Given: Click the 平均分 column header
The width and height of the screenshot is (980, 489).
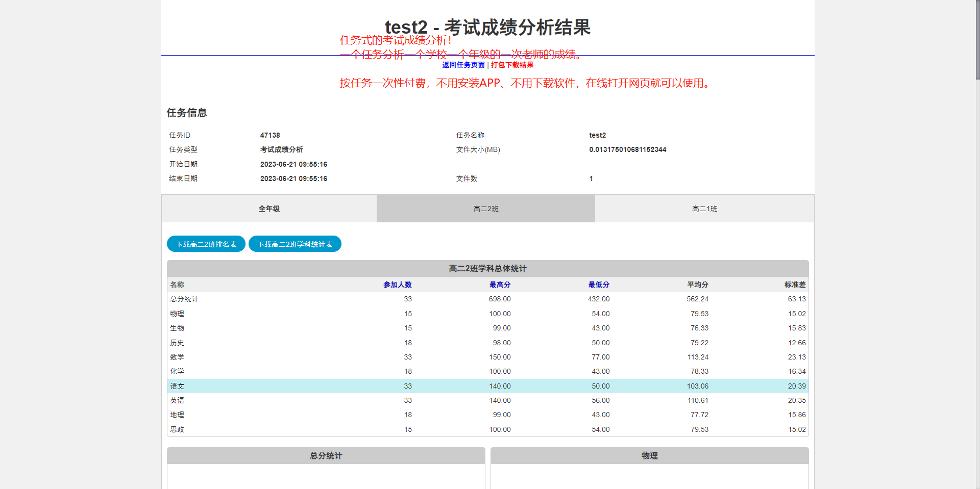Looking at the screenshot, I should [698, 285].
